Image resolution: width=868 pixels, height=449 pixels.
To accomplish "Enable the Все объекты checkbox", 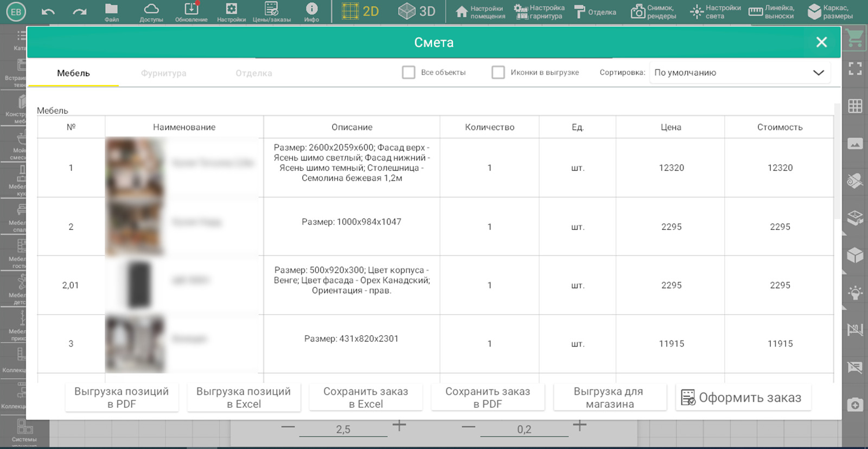I will tap(409, 72).
